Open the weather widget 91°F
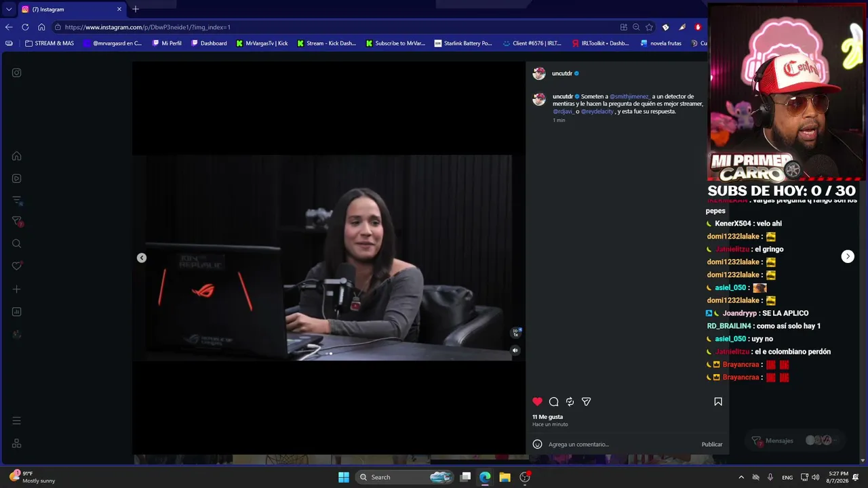Screen dimensions: 868x488 32,477
